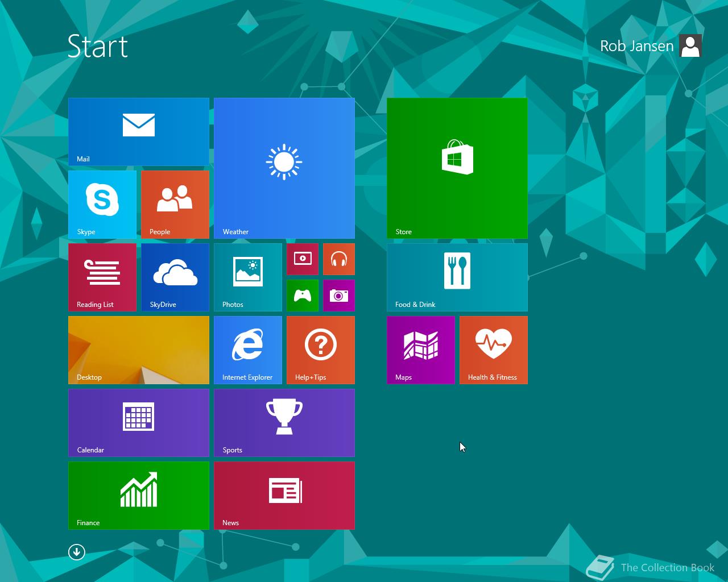Open the Store tile

click(457, 168)
